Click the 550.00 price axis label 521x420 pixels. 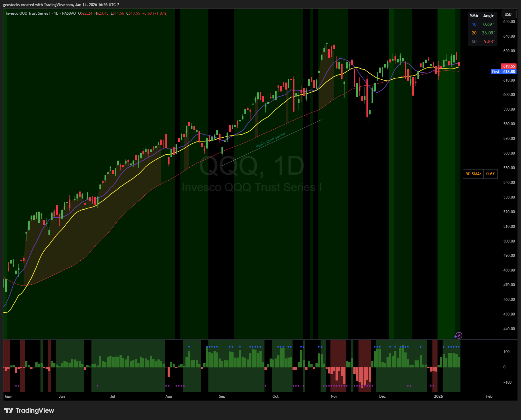509,168
